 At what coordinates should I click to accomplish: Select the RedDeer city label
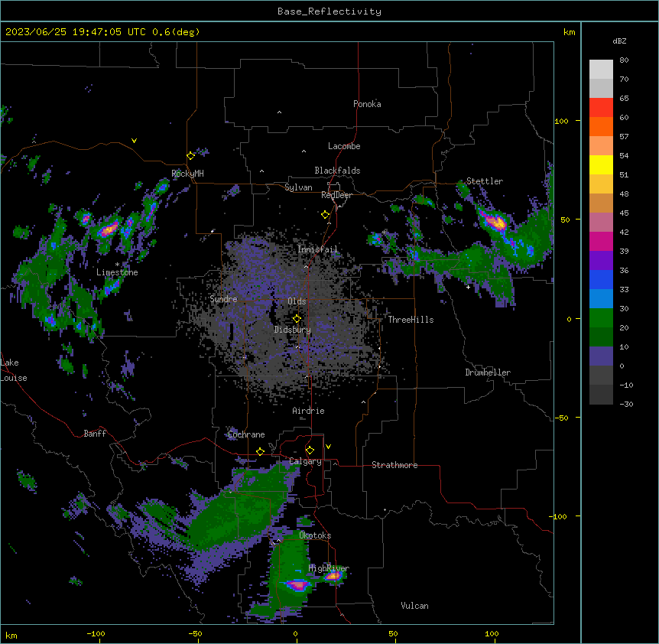point(336,196)
